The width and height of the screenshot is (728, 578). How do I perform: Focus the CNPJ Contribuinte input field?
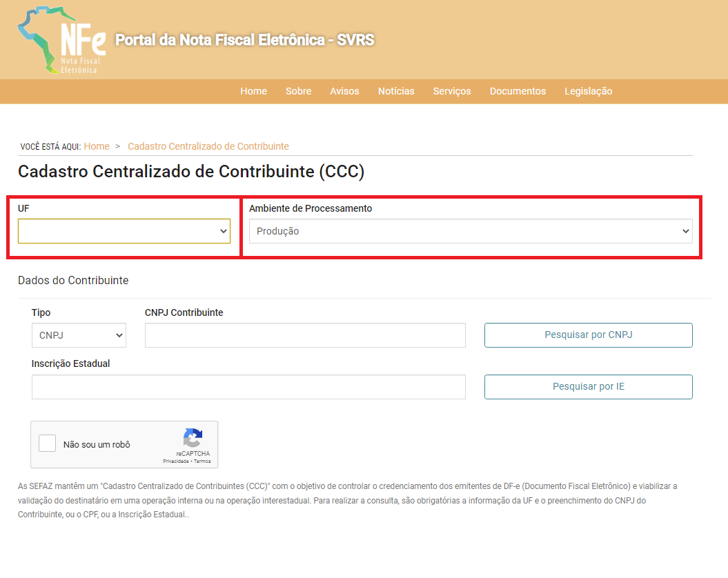[305, 335]
